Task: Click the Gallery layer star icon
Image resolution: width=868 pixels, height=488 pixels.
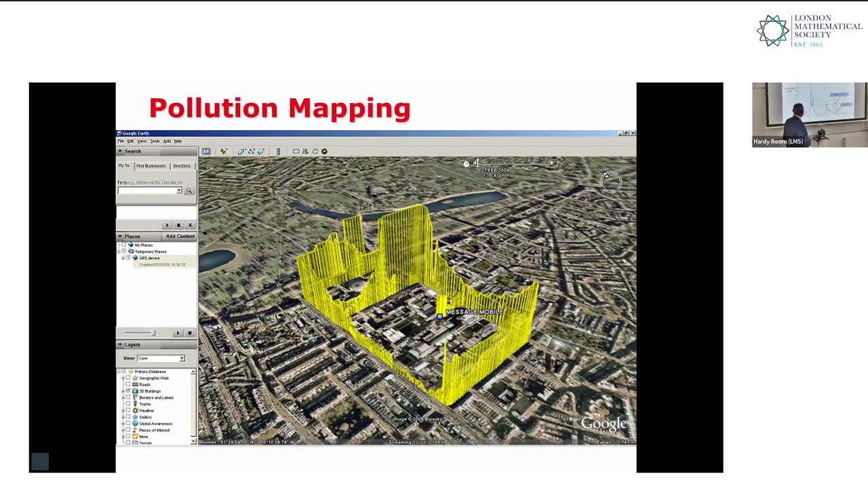Action: click(135, 417)
